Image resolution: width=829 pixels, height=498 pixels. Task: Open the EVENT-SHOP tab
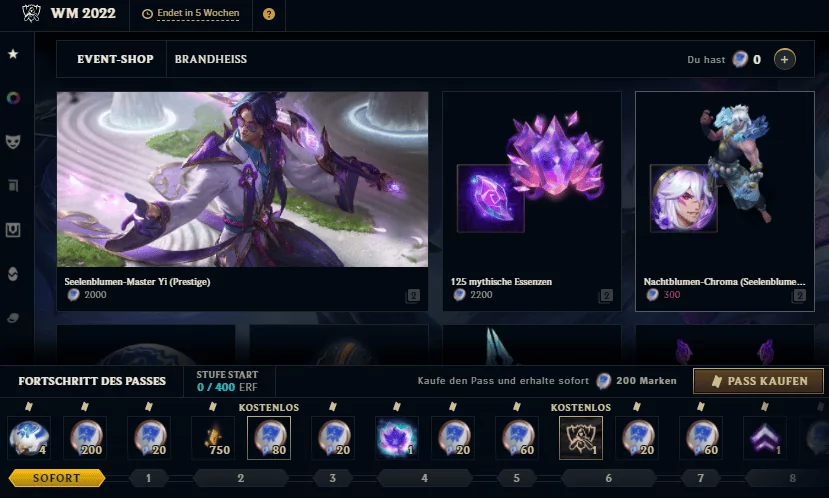click(115, 59)
